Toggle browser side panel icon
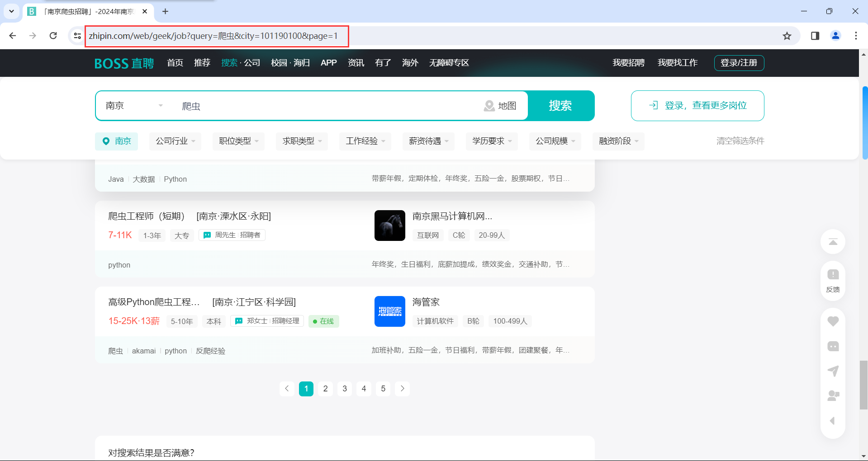This screenshot has height=461, width=868. 815,36
